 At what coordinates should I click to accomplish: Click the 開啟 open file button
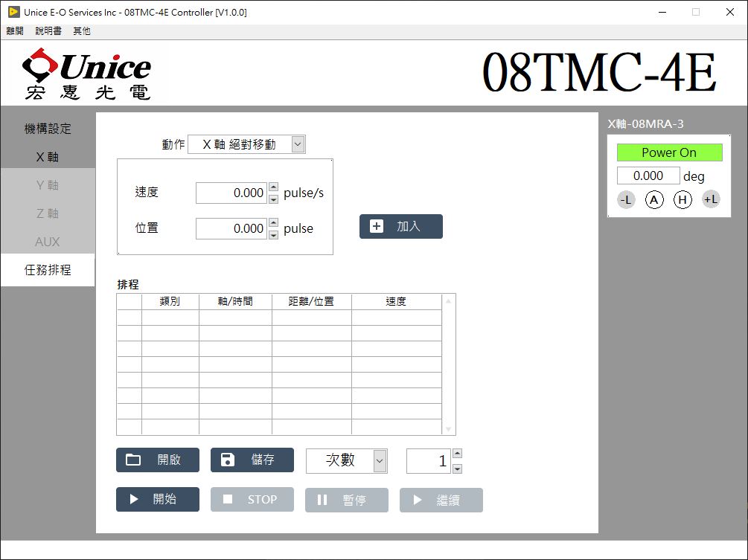[158, 460]
